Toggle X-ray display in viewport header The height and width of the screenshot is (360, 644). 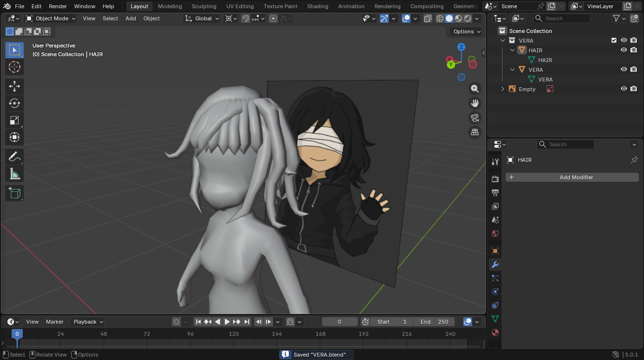(x=427, y=18)
